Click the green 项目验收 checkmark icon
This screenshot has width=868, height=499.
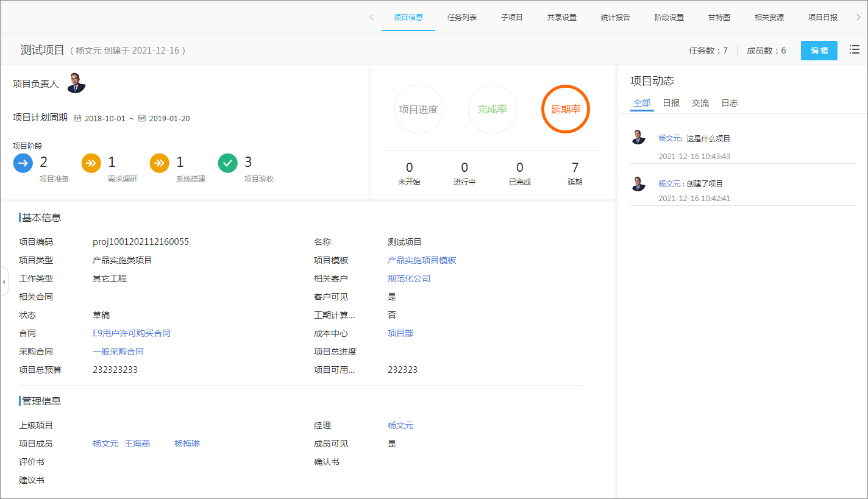(227, 163)
